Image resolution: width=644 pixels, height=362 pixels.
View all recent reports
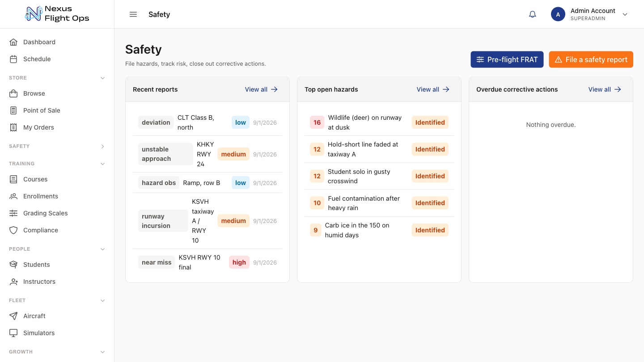(x=262, y=89)
